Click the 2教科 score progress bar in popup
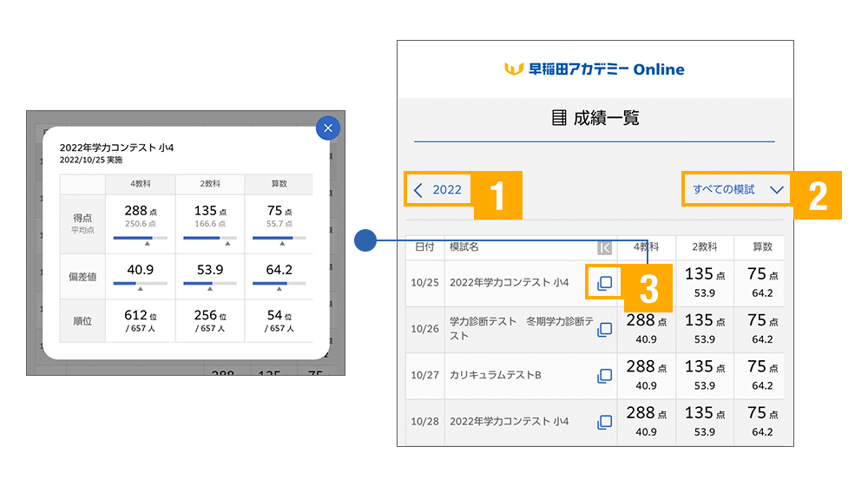 [x=210, y=238]
